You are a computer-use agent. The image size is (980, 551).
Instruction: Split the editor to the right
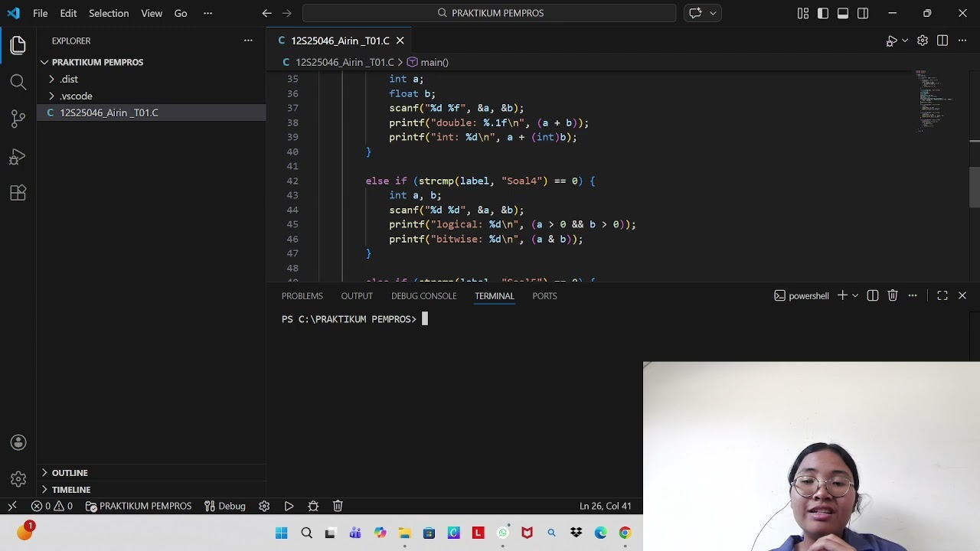coord(942,41)
